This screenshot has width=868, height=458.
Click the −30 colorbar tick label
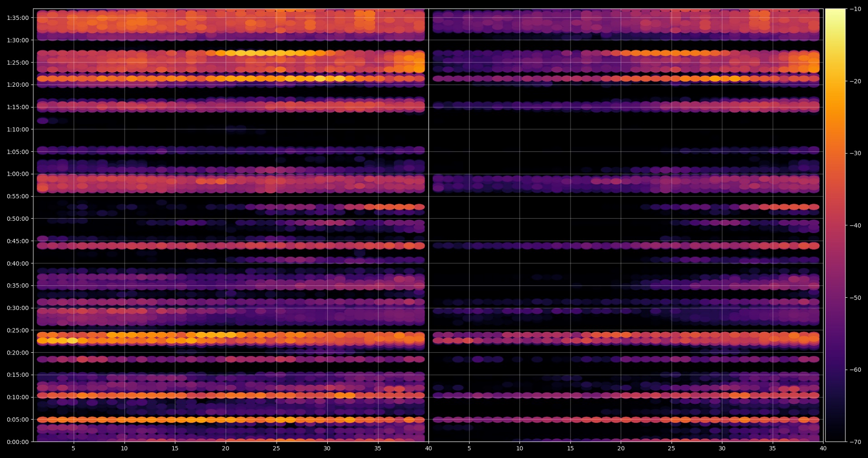click(855, 153)
